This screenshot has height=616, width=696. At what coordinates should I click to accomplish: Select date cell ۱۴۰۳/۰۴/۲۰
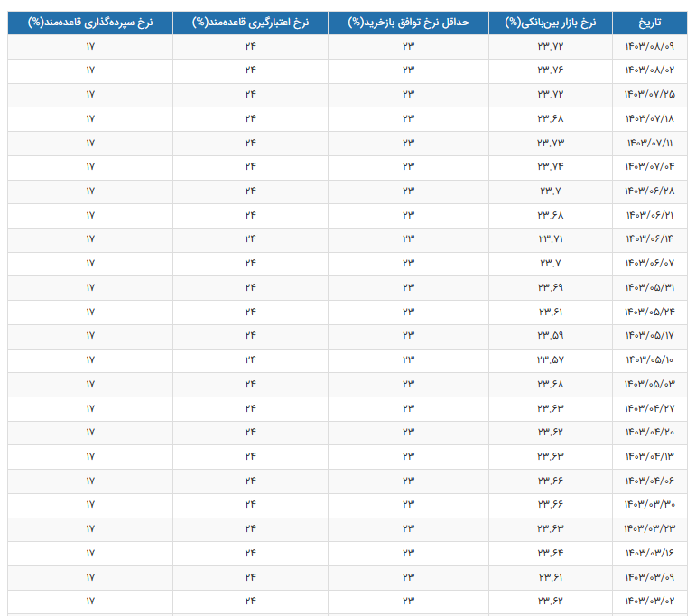649,432
